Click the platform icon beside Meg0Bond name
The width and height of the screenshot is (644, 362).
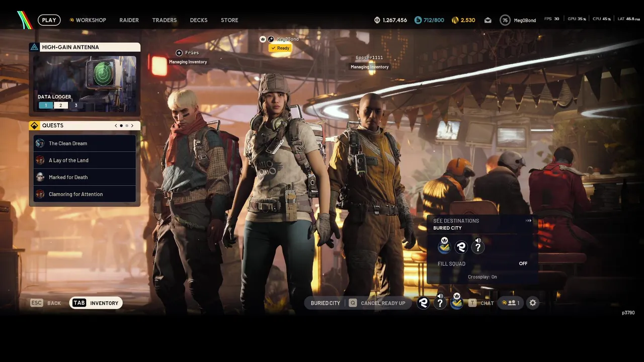click(271, 39)
